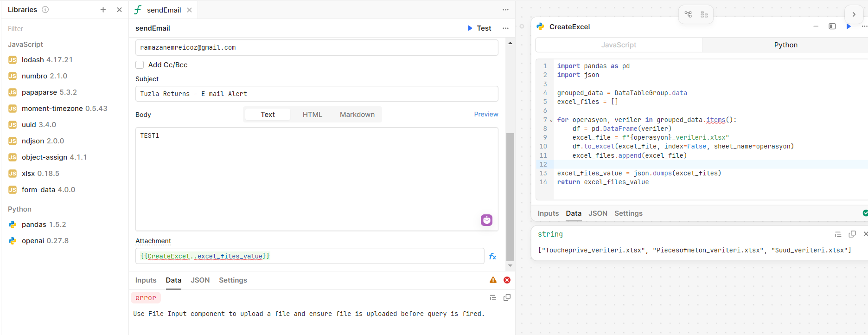This screenshot has height=335, width=868.
Task: Open the three-dot menu in the tab bar
Action: point(505,10)
